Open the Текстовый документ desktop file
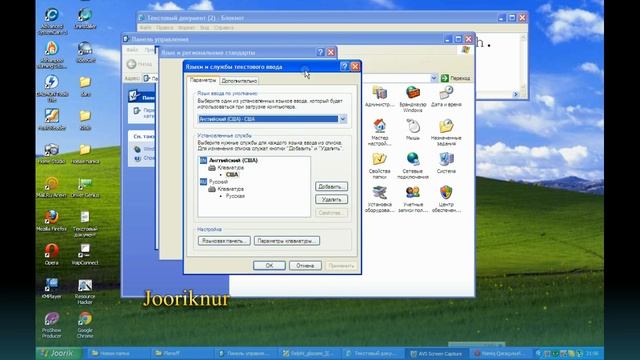 pos(85,223)
